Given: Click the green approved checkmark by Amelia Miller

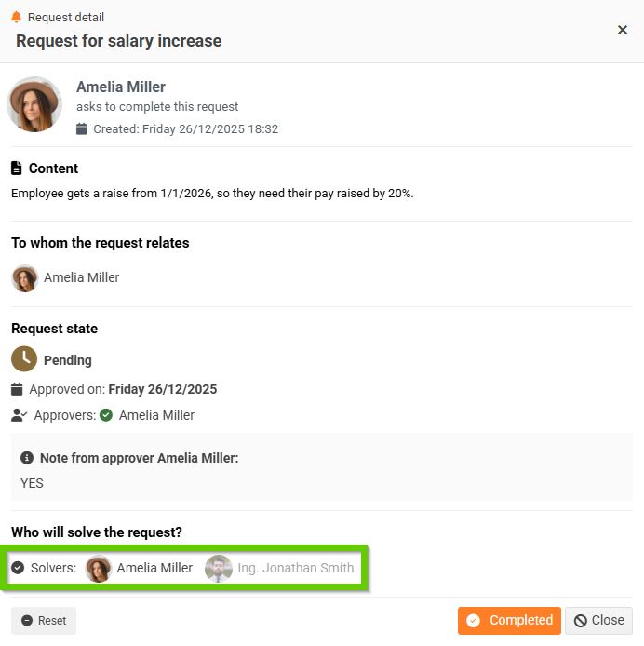Looking at the screenshot, I should click(x=106, y=415).
